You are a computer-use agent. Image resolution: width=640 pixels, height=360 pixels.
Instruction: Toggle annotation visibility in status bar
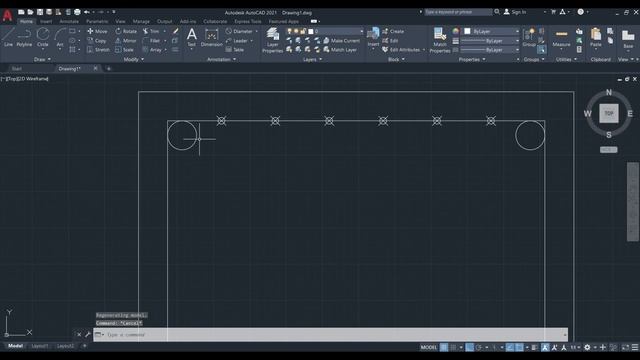545,347
